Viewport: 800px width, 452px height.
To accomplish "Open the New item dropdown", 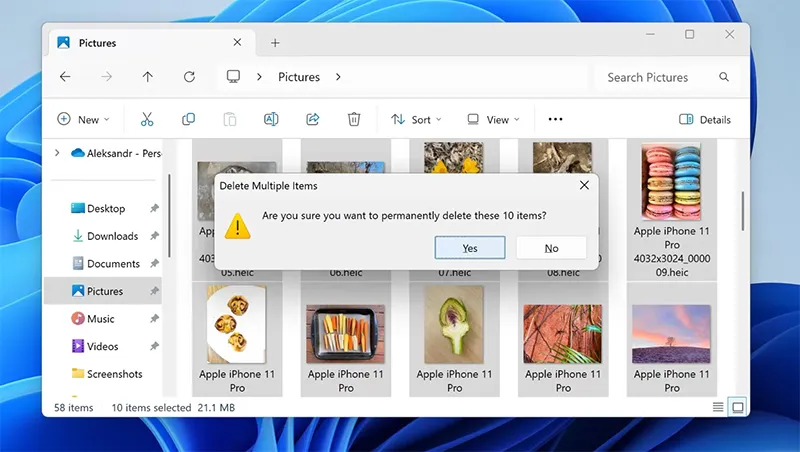I will 83,119.
